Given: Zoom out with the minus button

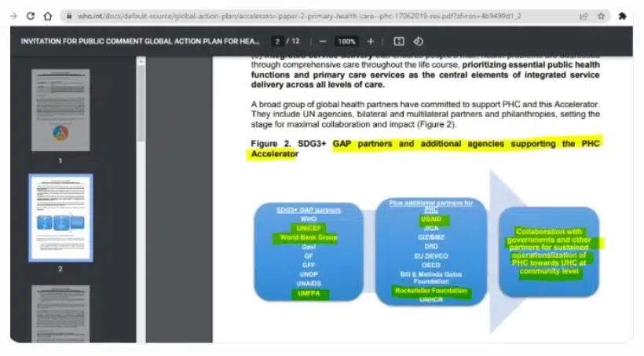Looking at the screenshot, I should [323, 42].
